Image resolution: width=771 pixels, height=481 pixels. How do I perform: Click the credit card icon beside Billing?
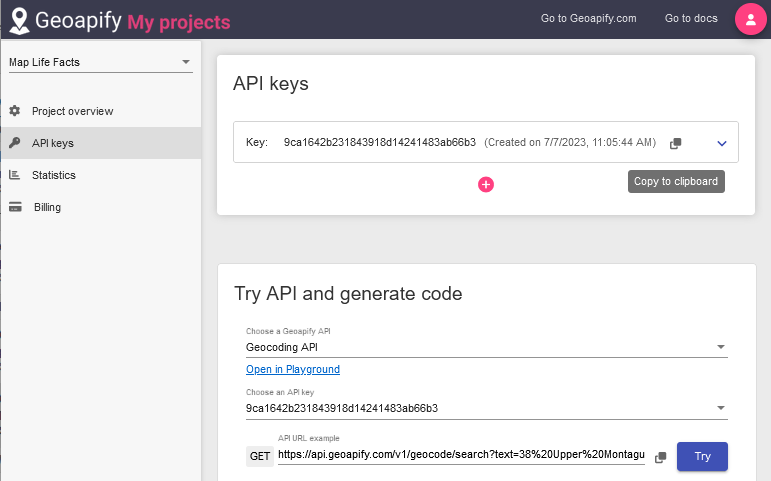point(15,207)
